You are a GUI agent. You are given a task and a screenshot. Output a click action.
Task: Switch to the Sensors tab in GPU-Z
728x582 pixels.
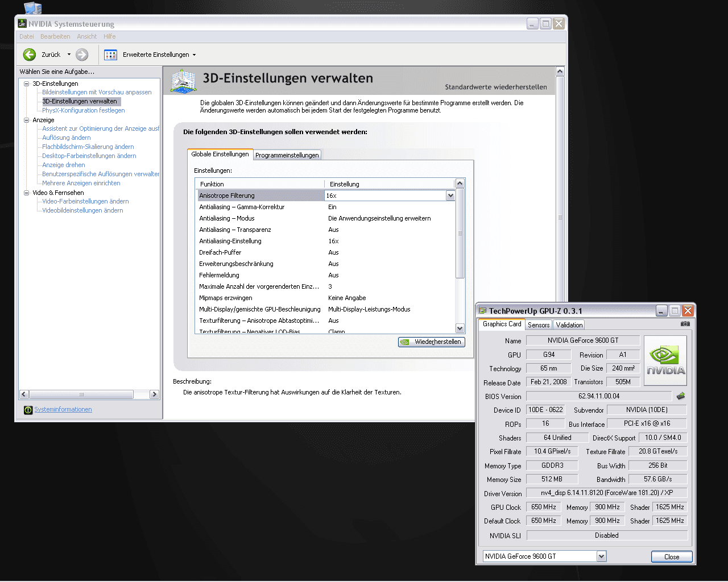pos(539,325)
